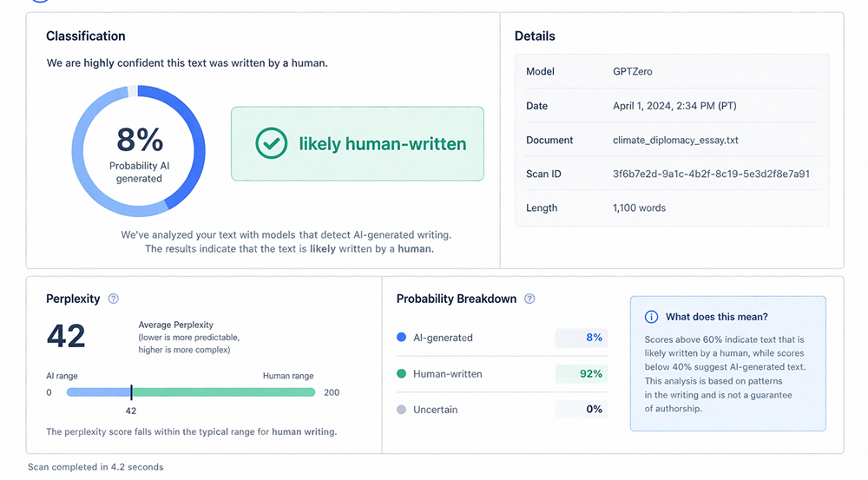The image size is (868, 480).
Task: Click the gray Uncertain legend dot
Action: coord(401,410)
